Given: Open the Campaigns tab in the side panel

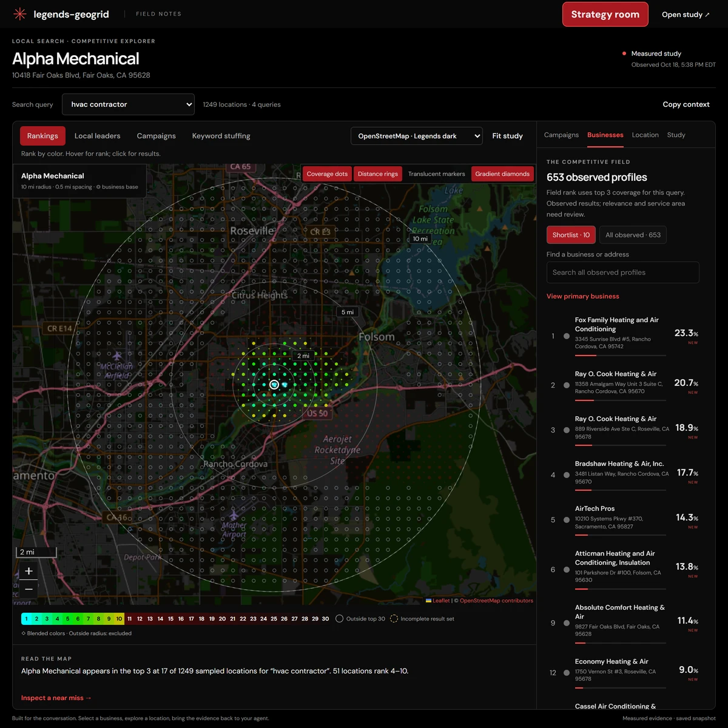Looking at the screenshot, I should (x=561, y=135).
